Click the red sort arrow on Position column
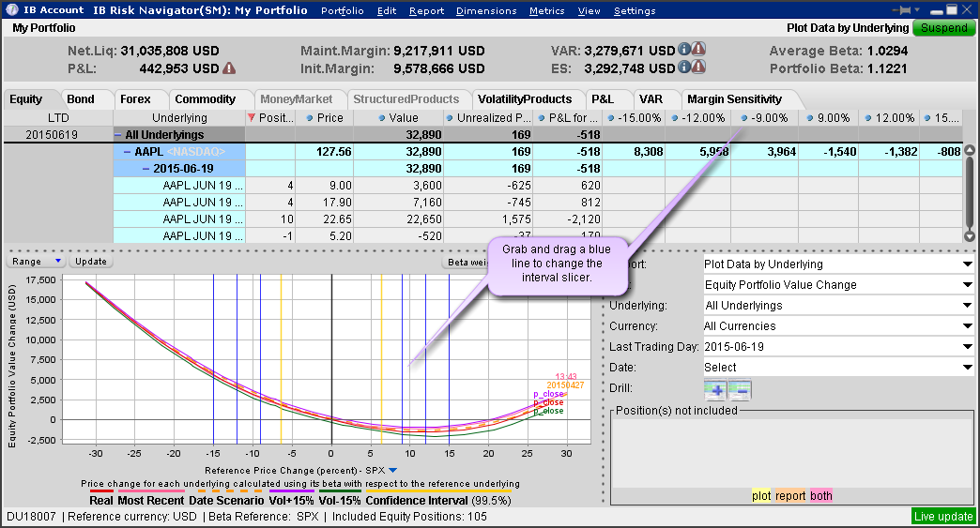This screenshot has height=528, width=980. tap(251, 118)
